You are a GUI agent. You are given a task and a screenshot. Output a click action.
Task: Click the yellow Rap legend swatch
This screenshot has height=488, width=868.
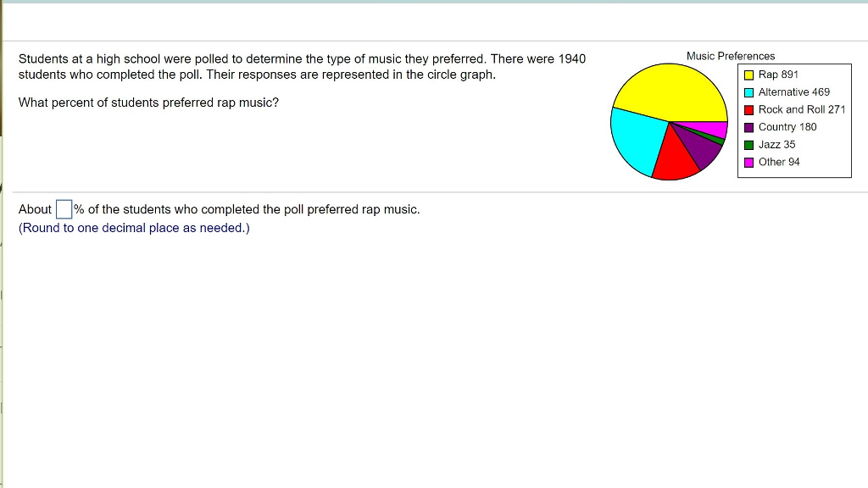coord(749,75)
